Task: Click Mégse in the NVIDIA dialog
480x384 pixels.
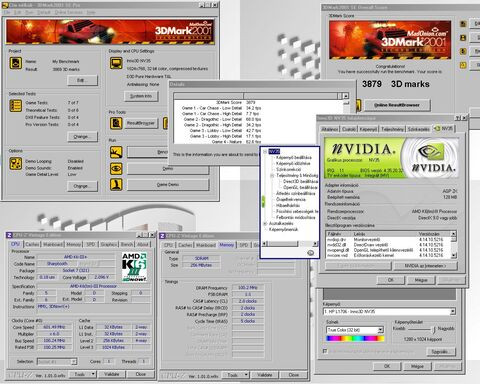Action: (x=421, y=280)
